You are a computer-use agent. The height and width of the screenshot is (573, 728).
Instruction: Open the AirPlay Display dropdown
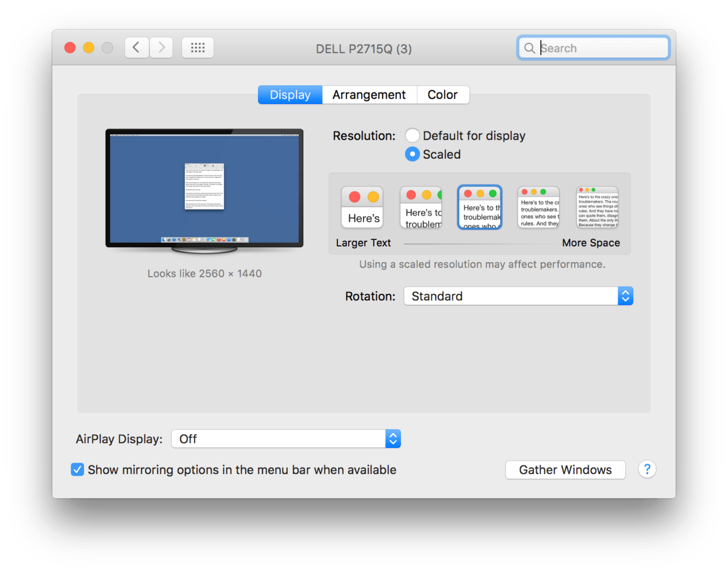pos(286,439)
